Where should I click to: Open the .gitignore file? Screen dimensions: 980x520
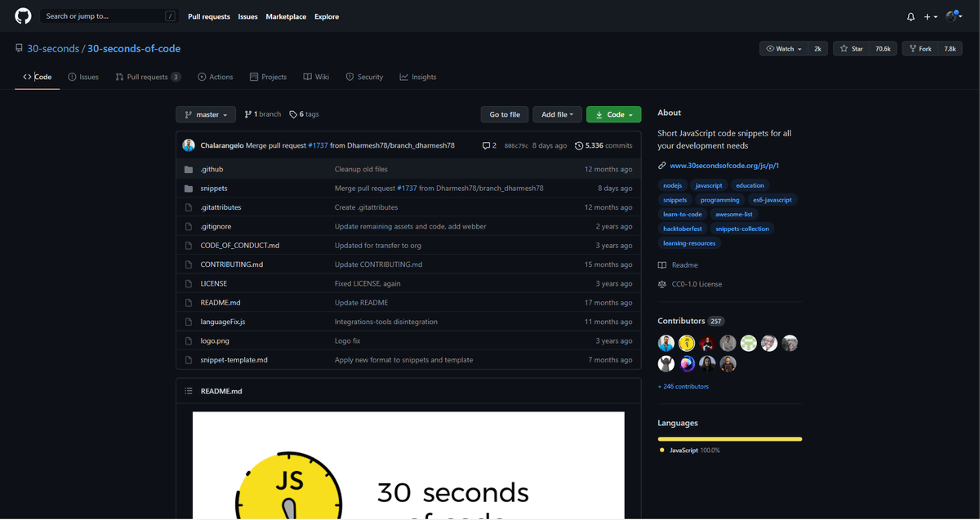(x=216, y=226)
